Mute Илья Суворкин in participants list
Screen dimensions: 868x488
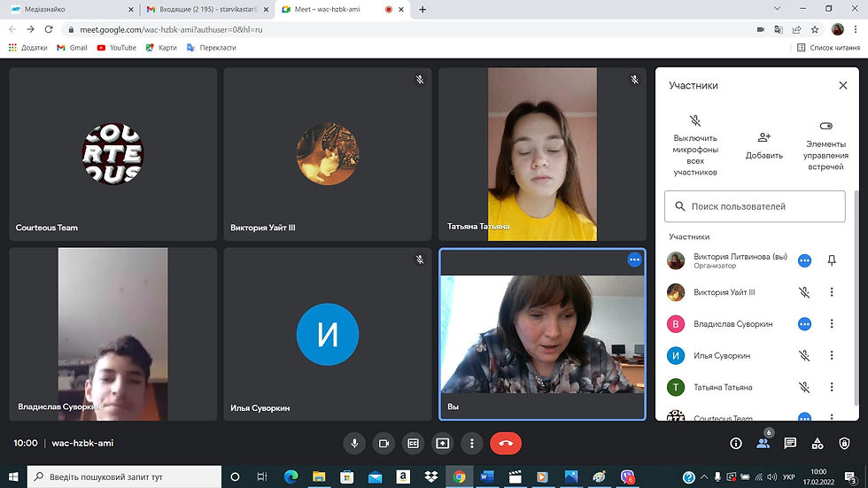pyautogui.click(x=804, y=355)
